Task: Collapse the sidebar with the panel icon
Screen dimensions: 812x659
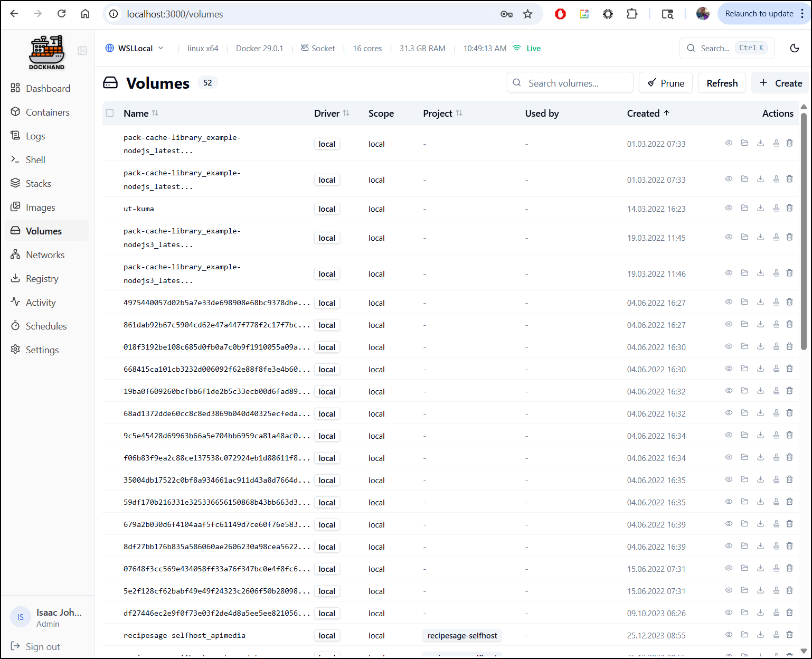Action: (82, 51)
